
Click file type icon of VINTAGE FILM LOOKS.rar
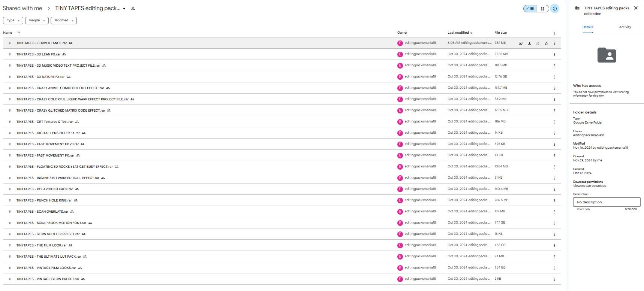pos(10,268)
